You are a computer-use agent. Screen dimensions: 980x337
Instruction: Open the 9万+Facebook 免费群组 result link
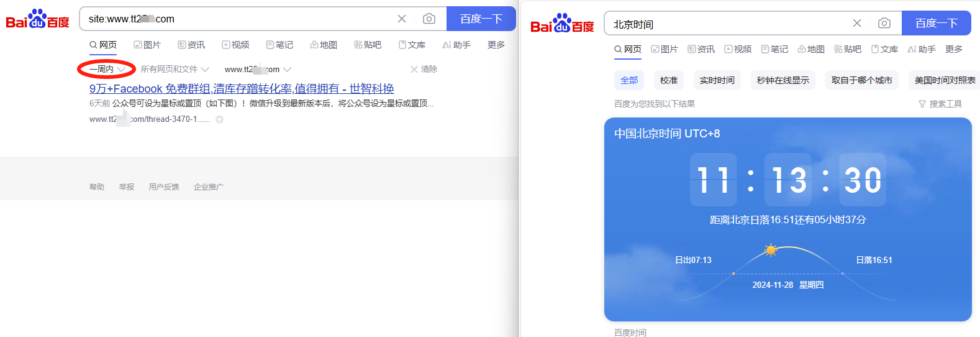pyautogui.click(x=242, y=88)
